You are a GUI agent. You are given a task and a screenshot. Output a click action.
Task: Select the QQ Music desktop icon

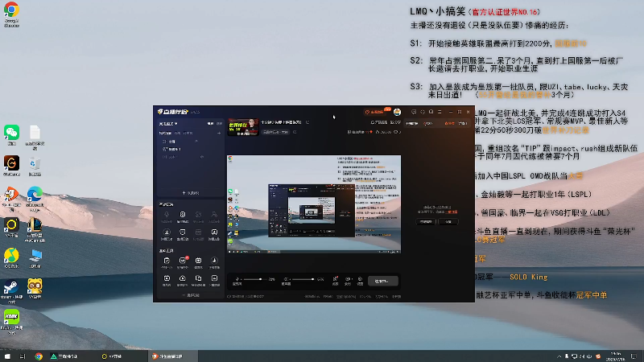(11, 256)
